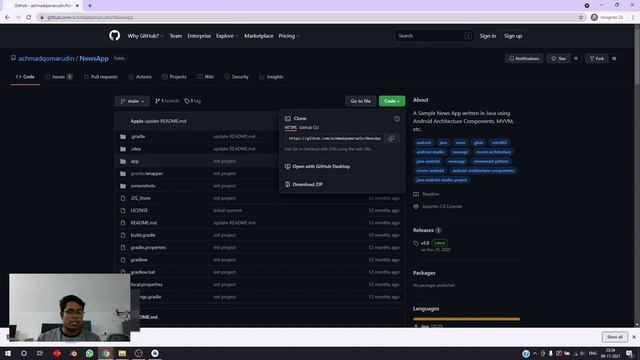Click the clone URL text field
Screen dimensions: 640x360
pyautogui.click(x=334, y=138)
